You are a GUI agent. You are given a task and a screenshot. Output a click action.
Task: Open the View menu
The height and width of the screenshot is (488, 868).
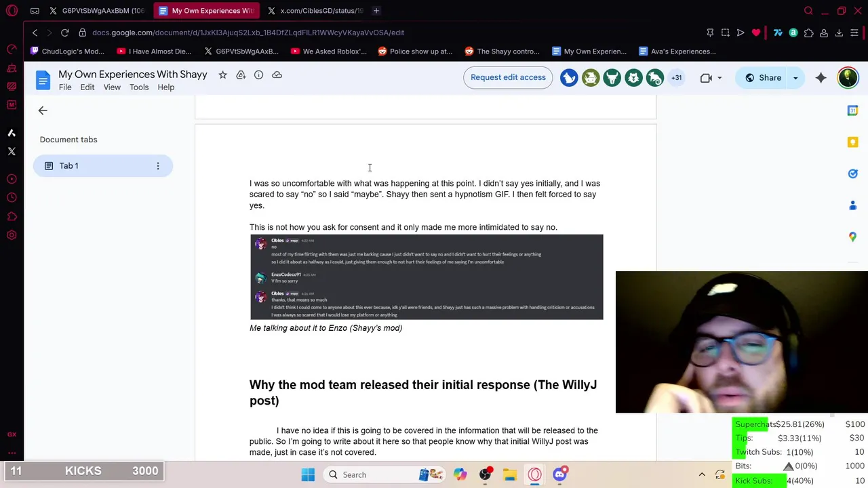(x=112, y=87)
